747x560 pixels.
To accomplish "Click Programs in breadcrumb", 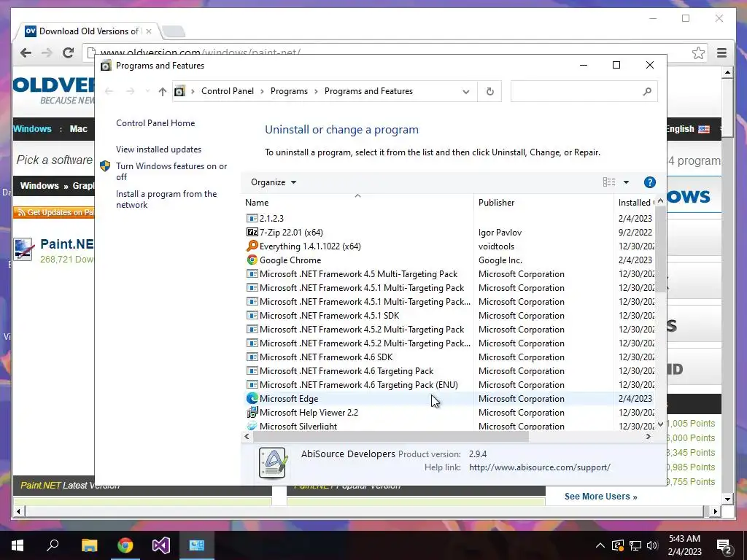I will point(289,91).
